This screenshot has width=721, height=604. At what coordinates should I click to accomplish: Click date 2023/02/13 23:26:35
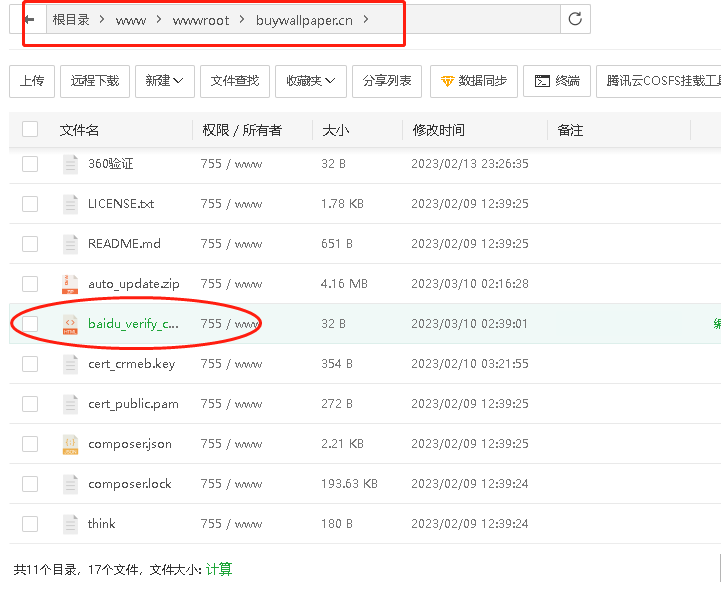[x=469, y=164]
